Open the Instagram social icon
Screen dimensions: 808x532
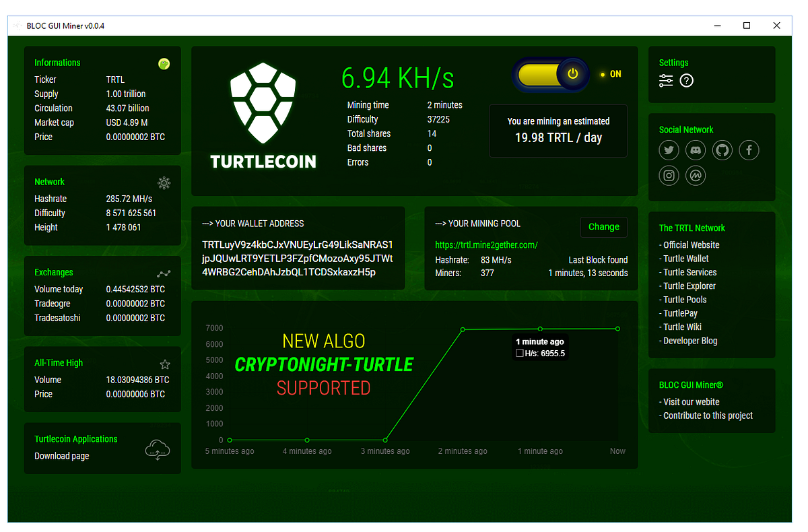669,175
